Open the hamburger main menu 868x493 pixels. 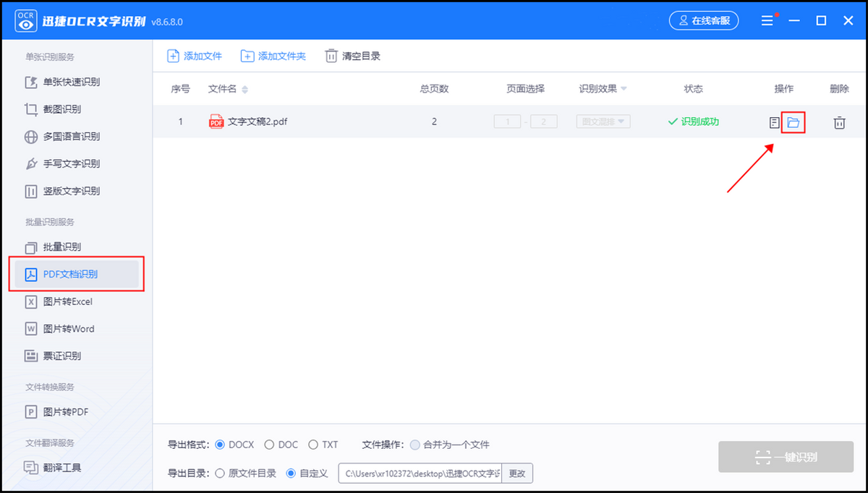click(x=767, y=21)
